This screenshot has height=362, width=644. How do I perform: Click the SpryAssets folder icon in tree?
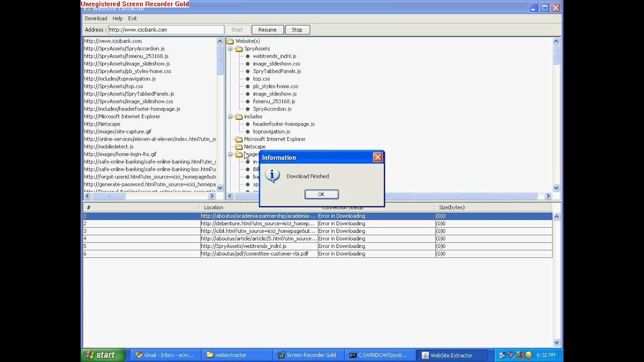[239, 49]
